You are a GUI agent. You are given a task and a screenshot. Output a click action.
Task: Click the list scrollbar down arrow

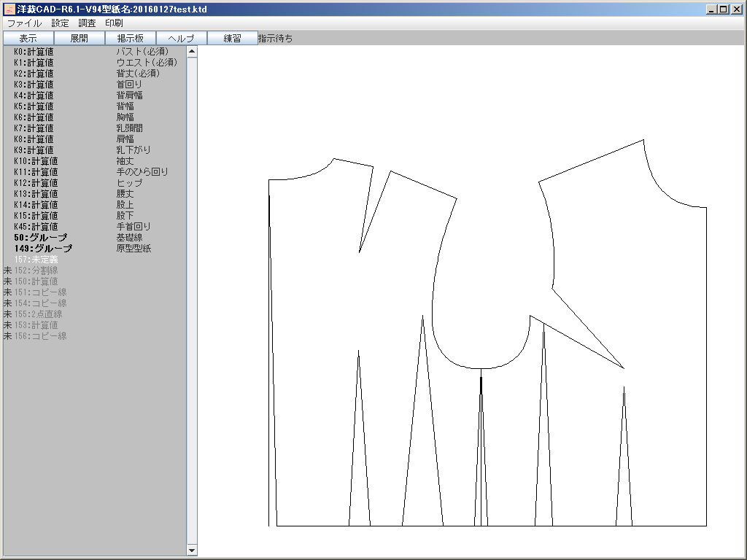click(x=192, y=551)
